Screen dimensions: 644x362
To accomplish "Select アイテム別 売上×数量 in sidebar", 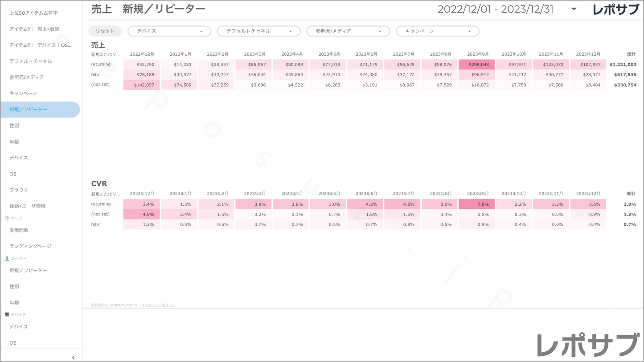I will [x=35, y=29].
